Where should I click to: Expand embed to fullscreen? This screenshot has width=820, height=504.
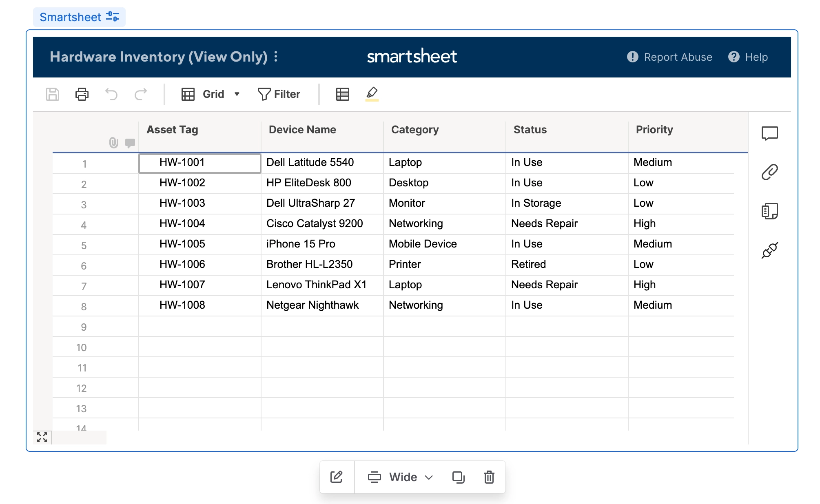tap(42, 437)
